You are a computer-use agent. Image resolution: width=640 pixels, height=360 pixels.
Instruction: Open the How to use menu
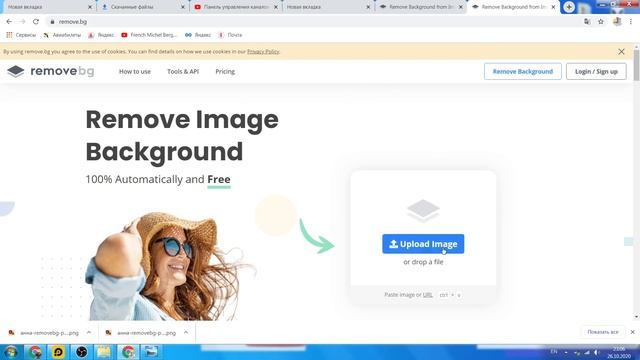point(135,71)
